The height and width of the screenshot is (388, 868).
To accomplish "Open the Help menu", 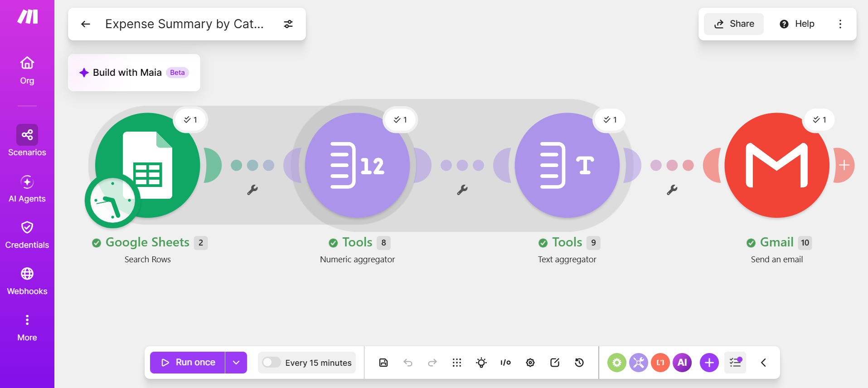I will click(797, 24).
